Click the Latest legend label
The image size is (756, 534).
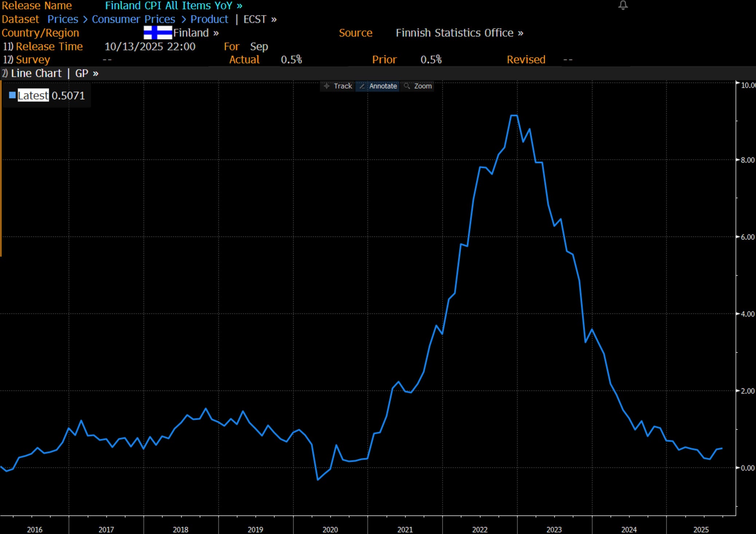coord(33,95)
